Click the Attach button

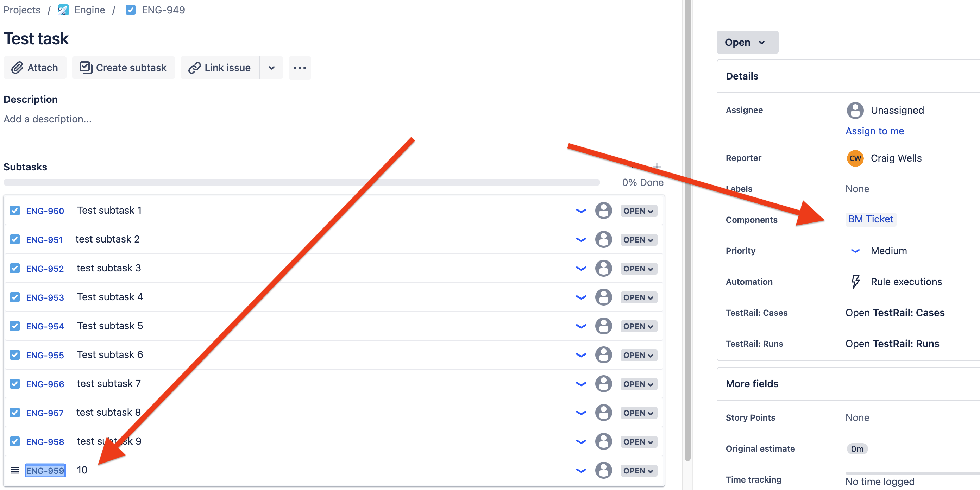click(35, 68)
